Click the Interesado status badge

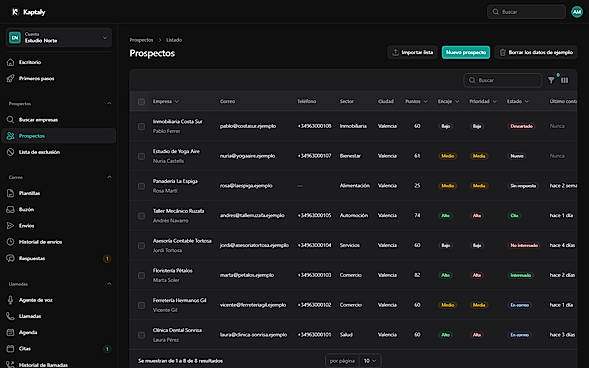[521, 275]
